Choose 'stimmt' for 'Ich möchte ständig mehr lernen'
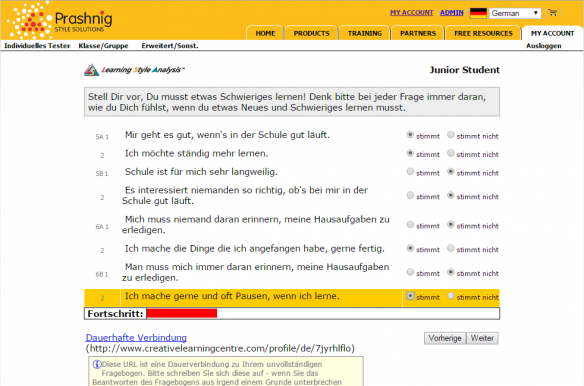 tap(410, 153)
